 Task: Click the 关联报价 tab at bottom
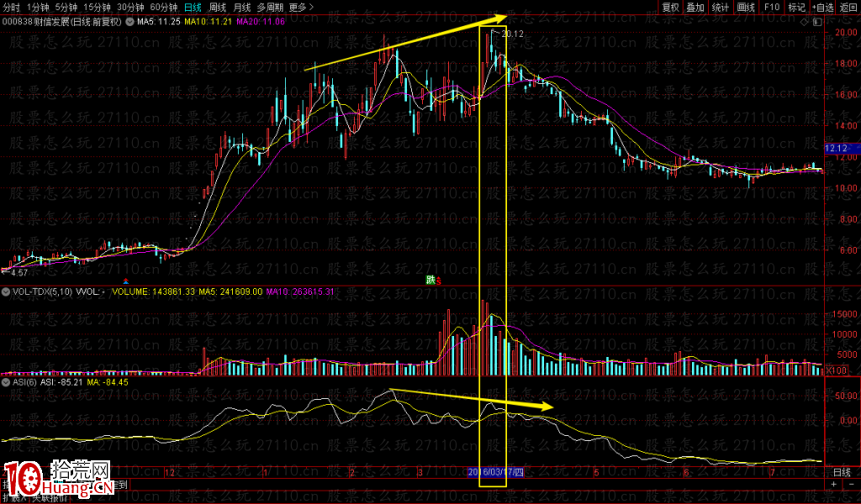tap(50, 498)
